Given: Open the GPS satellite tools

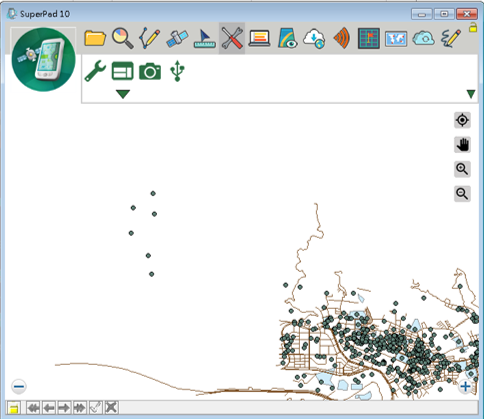Looking at the screenshot, I should pyautogui.click(x=177, y=38).
